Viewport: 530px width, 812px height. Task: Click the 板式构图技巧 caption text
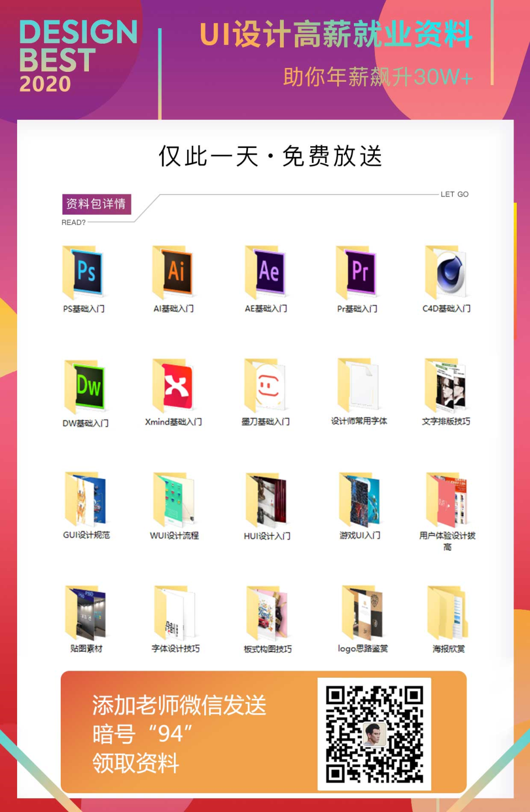click(x=268, y=649)
